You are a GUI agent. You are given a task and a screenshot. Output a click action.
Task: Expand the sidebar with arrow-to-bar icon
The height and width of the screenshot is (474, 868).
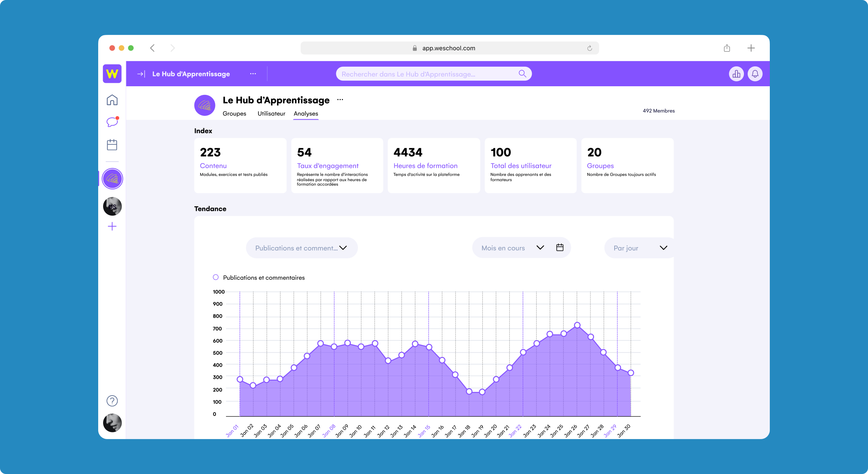[141, 74]
